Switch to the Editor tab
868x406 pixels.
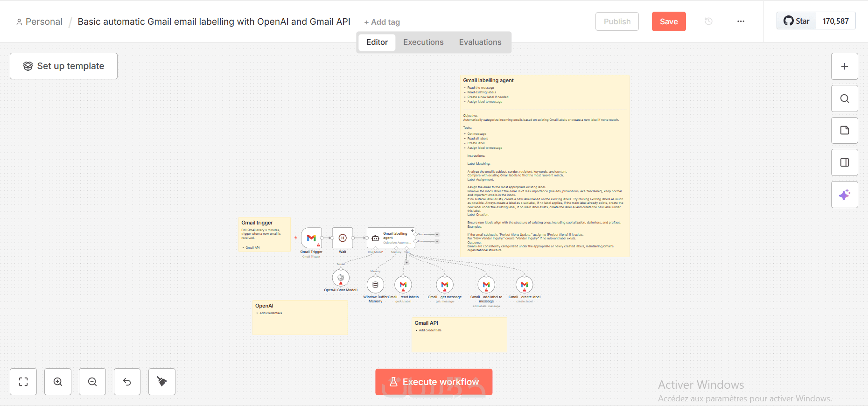coord(377,42)
